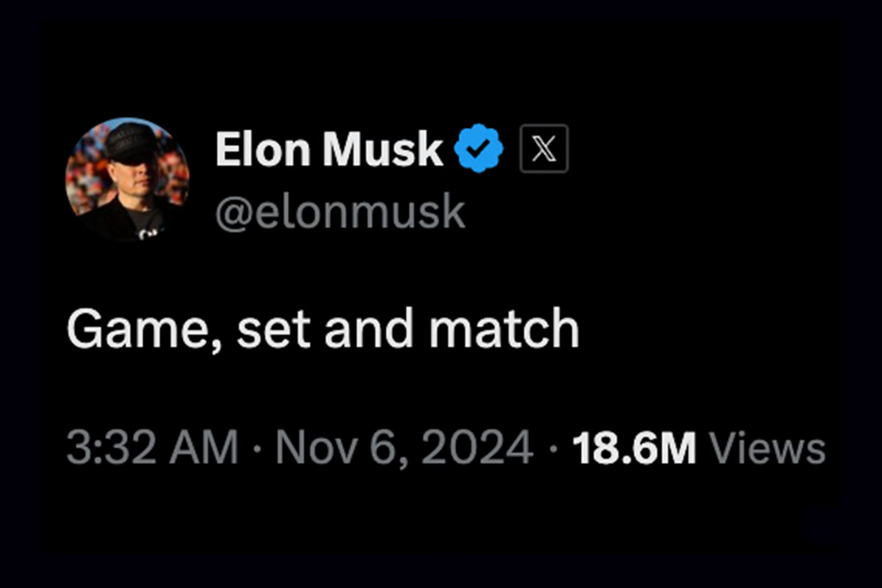Viewport: 882px width, 588px height.
Task: Click the word "match" in the tweet
Action: click(x=504, y=327)
